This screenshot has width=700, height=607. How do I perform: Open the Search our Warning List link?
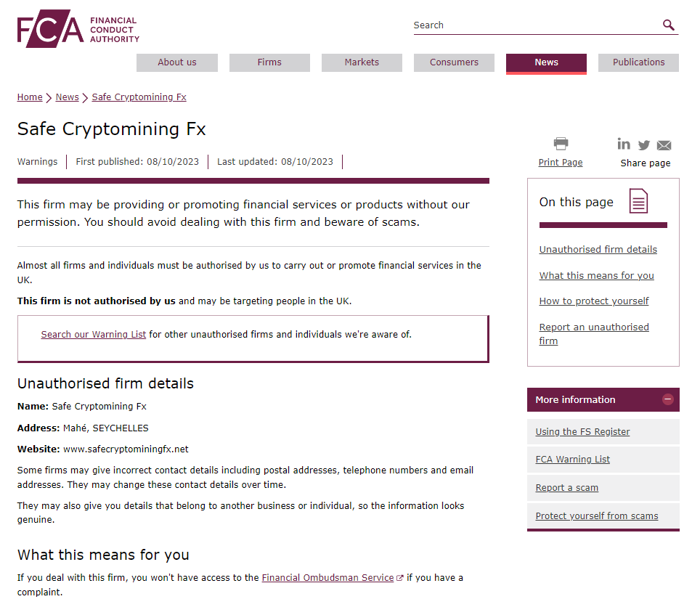[94, 335]
